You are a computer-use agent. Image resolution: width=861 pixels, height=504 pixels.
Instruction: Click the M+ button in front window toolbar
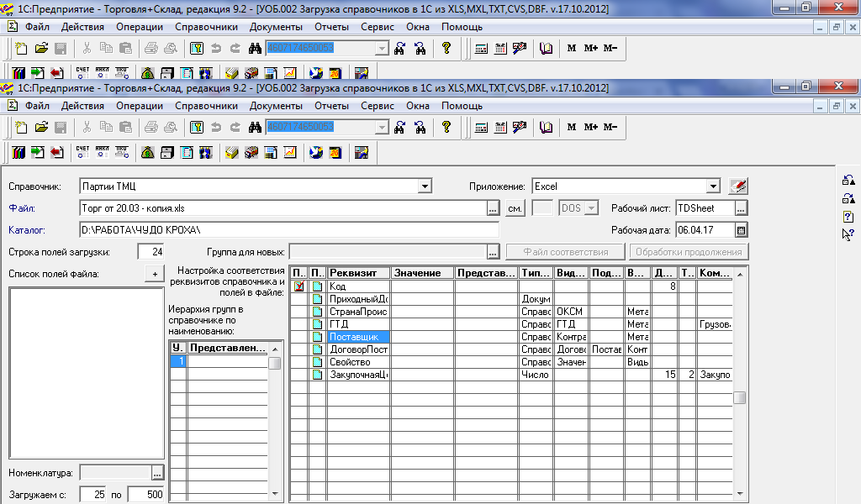(591, 127)
